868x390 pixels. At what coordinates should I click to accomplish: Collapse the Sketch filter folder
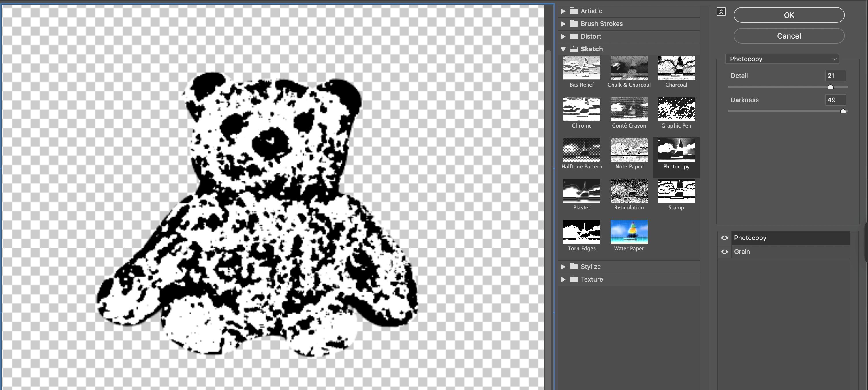coord(563,49)
